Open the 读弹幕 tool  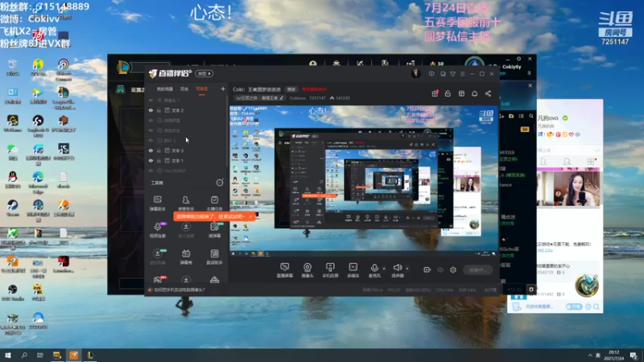point(214,230)
